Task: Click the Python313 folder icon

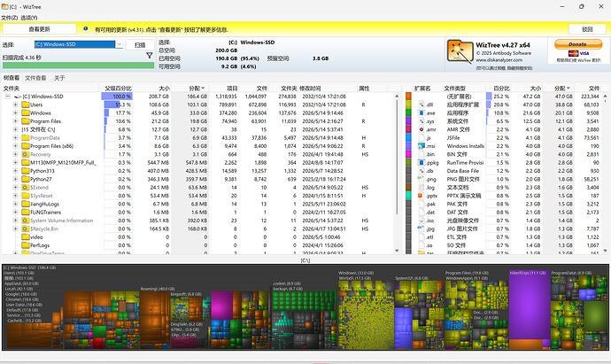Action: click(x=26, y=171)
